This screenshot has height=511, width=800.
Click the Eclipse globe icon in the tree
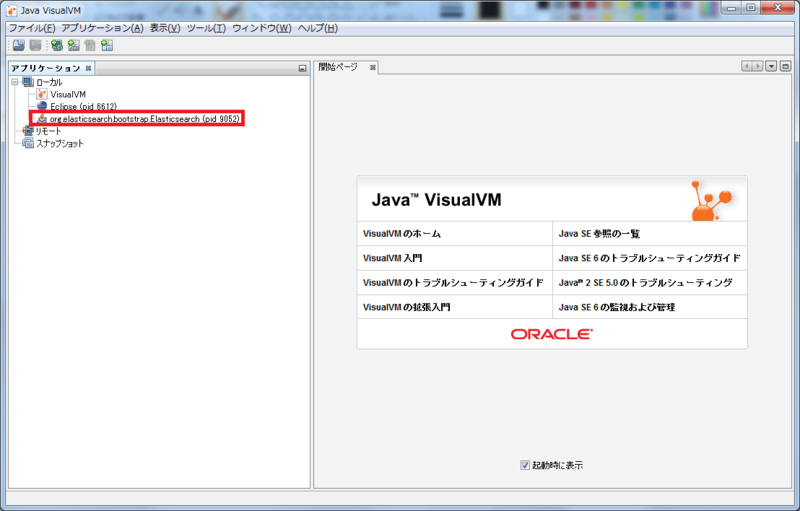(x=42, y=106)
